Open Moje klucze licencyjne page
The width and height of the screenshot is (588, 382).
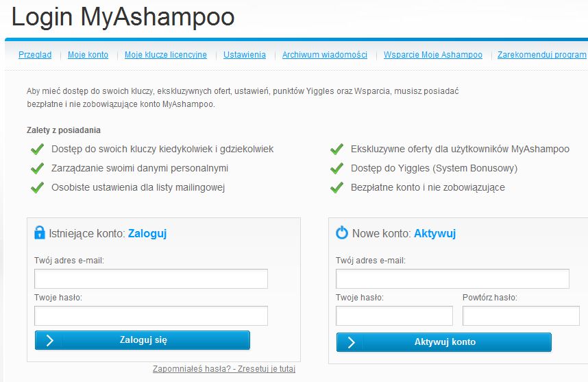tap(165, 55)
